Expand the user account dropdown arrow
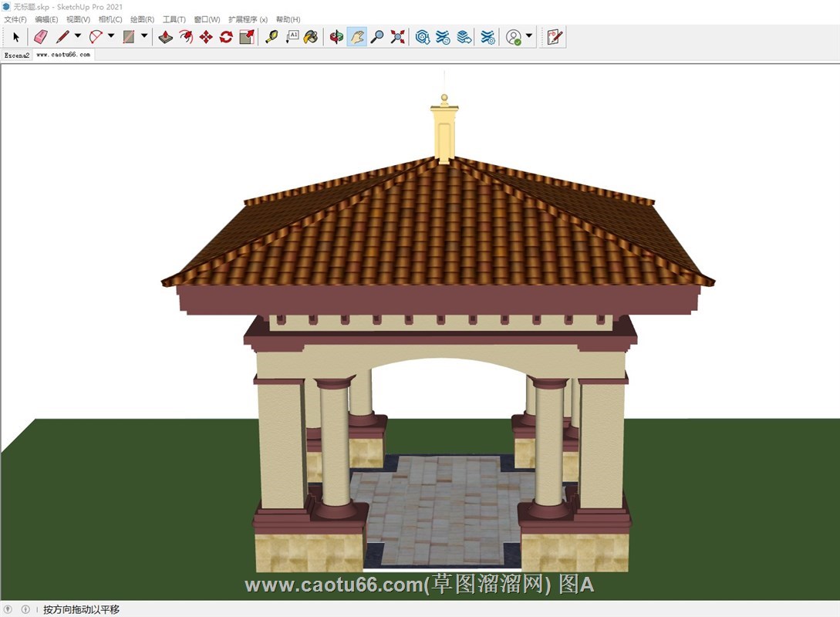Image resolution: width=840 pixels, height=617 pixels. point(529,36)
